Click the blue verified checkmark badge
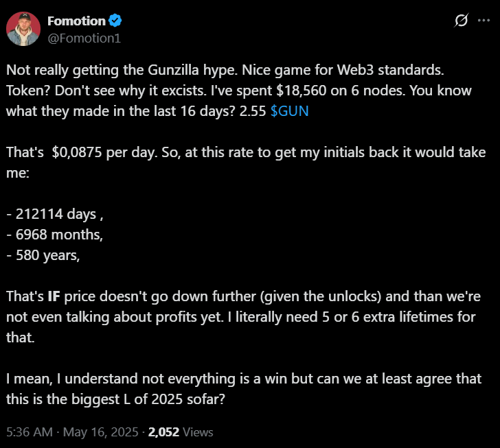 click(115, 21)
